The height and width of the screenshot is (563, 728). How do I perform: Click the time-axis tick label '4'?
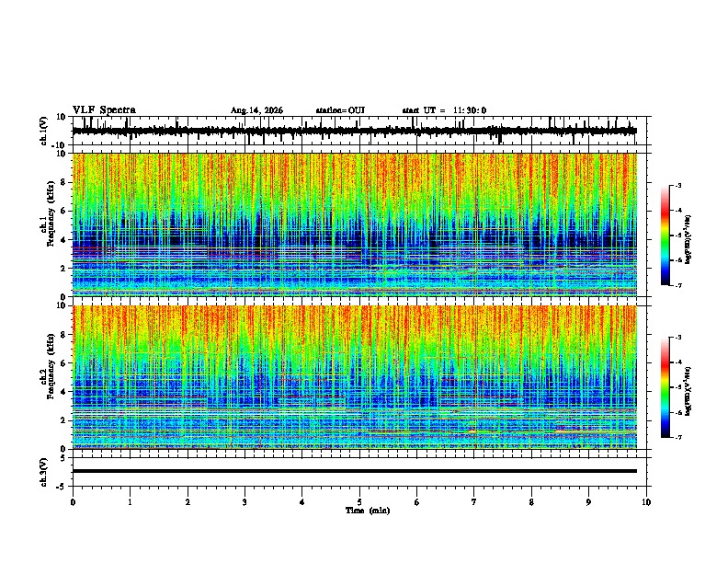tap(302, 502)
